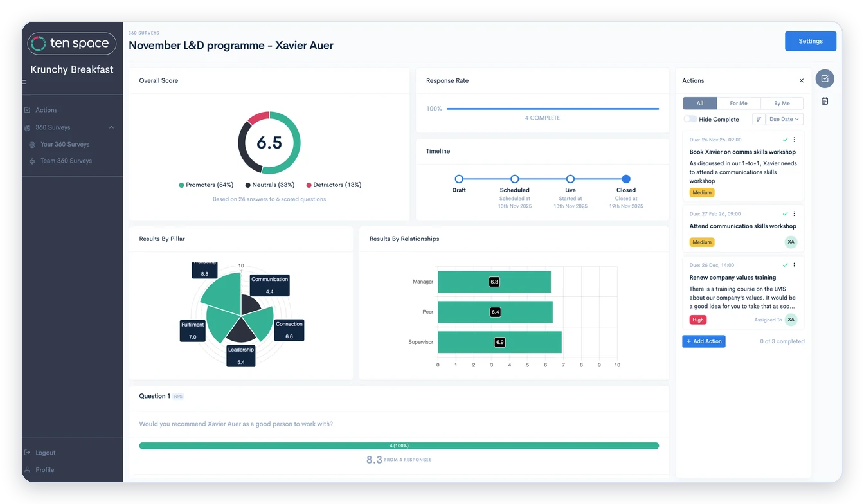Open kebab menu for Renew company values
864x504 pixels.
(x=794, y=265)
